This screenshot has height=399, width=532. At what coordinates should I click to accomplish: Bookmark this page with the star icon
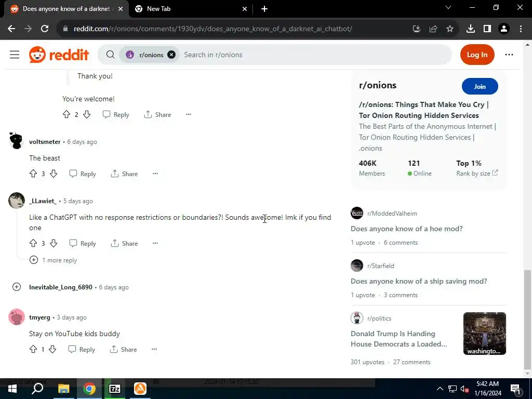click(x=449, y=29)
